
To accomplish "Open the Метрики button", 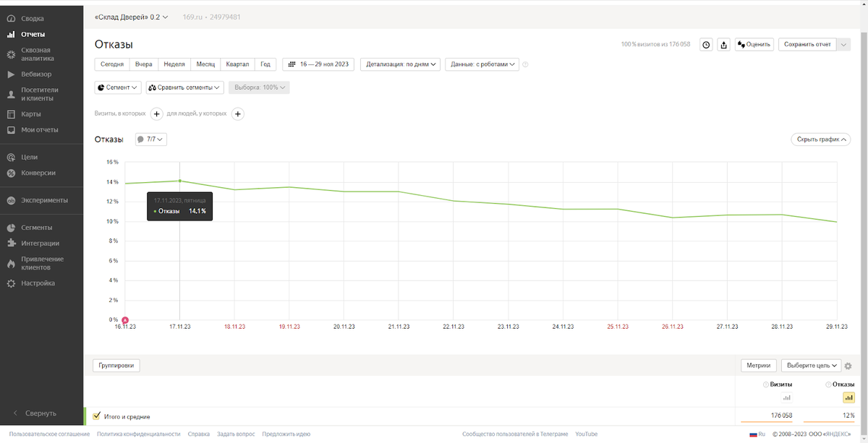I will [x=759, y=366].
